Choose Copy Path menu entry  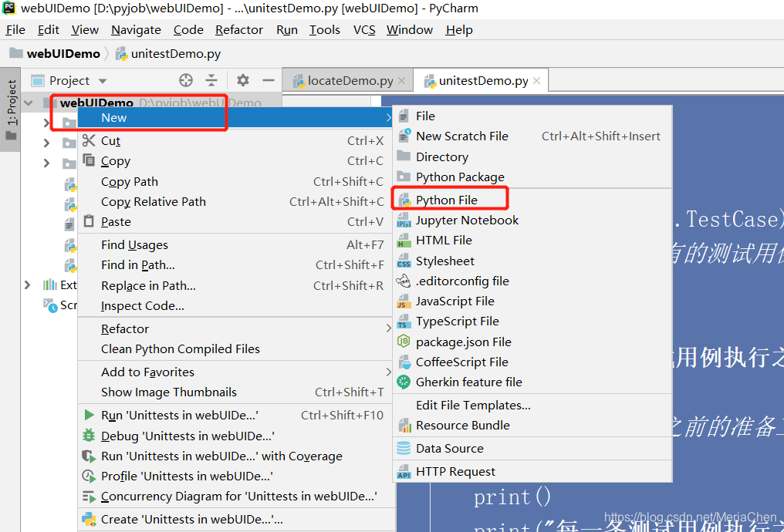coord(236,181)
